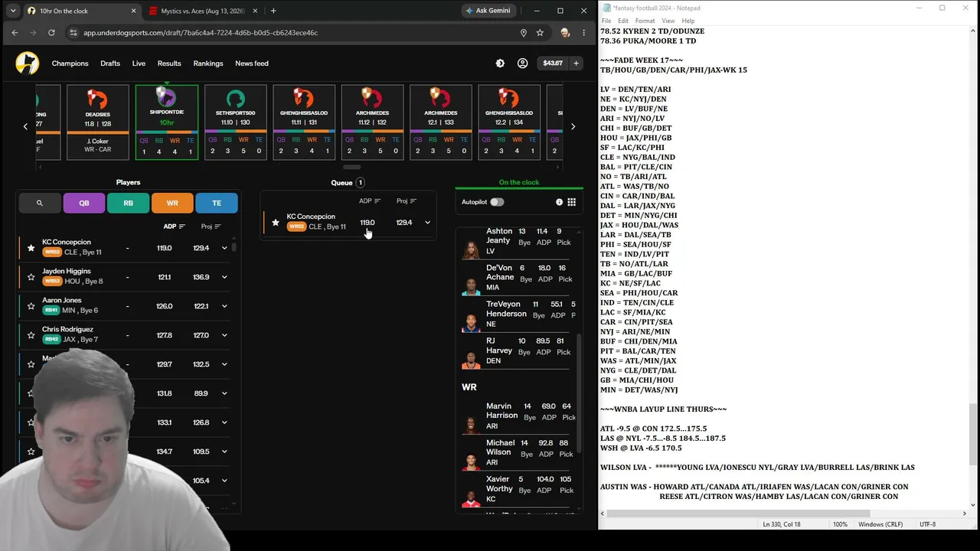Star Chris Rodriguez to queue
The image size is (980, 551).
tap(31, 335)
